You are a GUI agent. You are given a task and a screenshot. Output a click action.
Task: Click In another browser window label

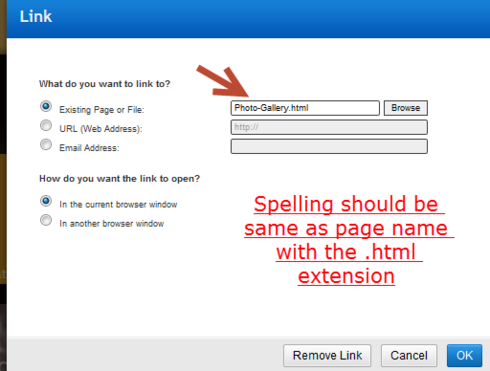click(112, 223)
